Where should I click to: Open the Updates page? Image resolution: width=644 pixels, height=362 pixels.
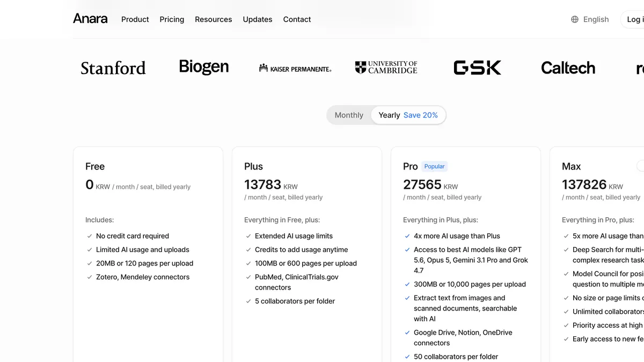pyautogui.click(x=258, y=19)
